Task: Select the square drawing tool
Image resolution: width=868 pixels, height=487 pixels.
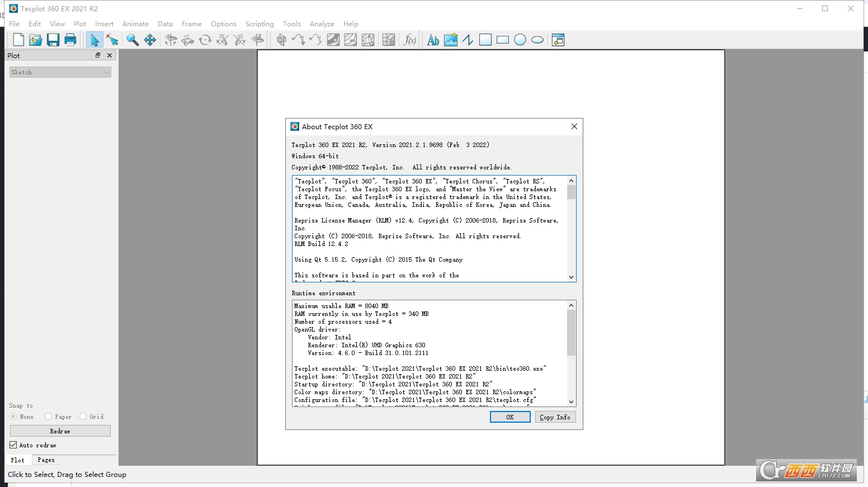Action: tap(485, 40)
